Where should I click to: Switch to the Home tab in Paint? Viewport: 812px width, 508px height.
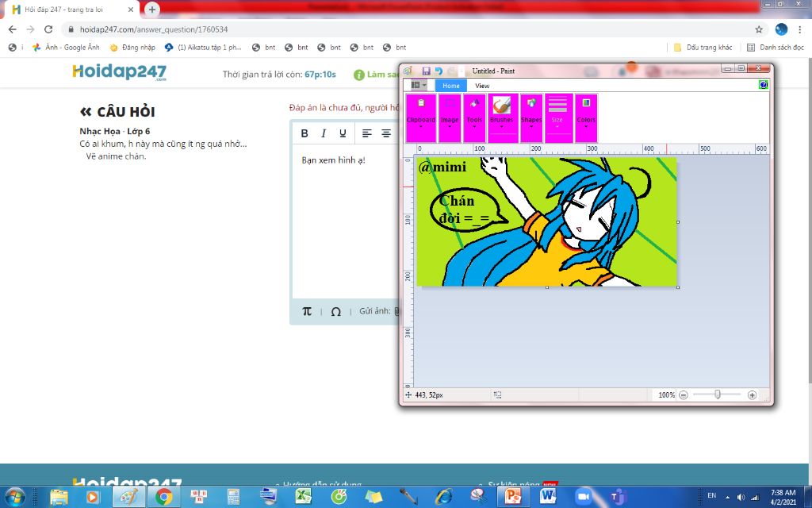point(450,86)
